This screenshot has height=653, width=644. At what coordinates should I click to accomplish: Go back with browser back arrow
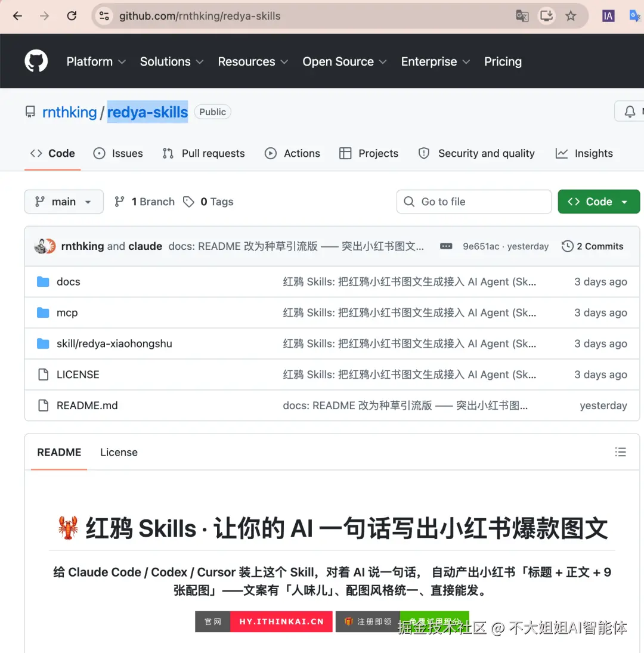point(17,16)
